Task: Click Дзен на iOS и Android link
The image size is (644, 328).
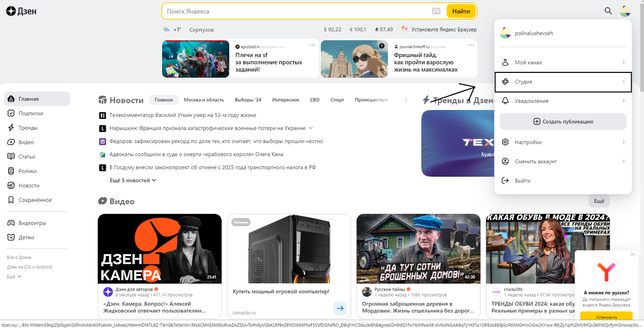Action: (30, 267)
